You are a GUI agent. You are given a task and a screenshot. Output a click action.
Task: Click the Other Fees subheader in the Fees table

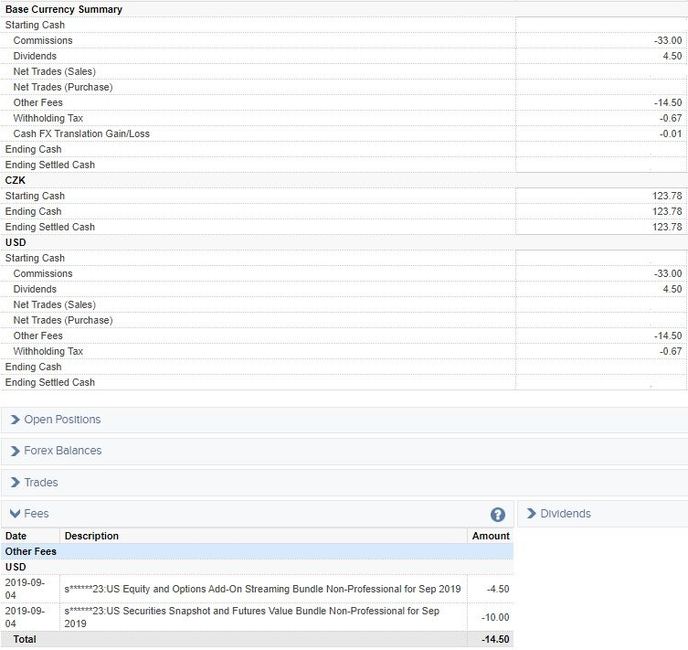31,551
